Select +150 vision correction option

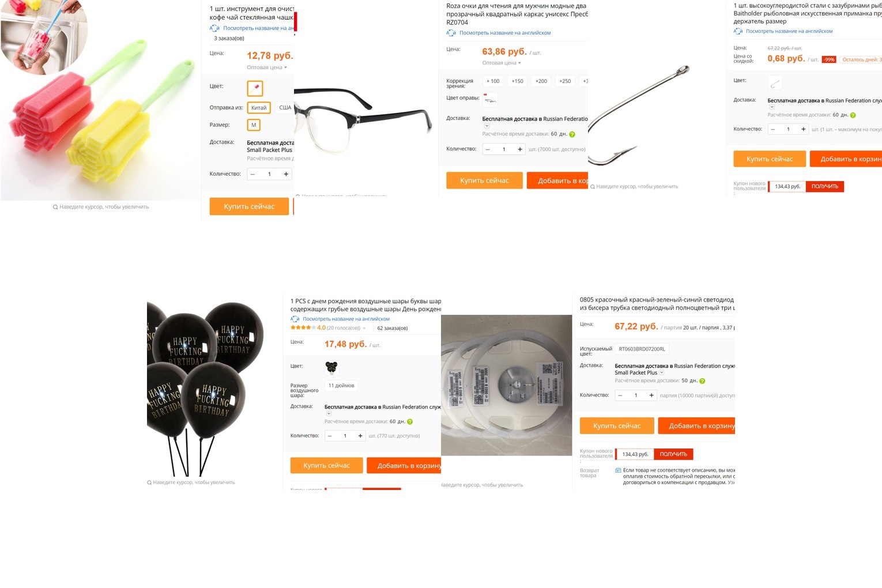click(x=517, y=81)
